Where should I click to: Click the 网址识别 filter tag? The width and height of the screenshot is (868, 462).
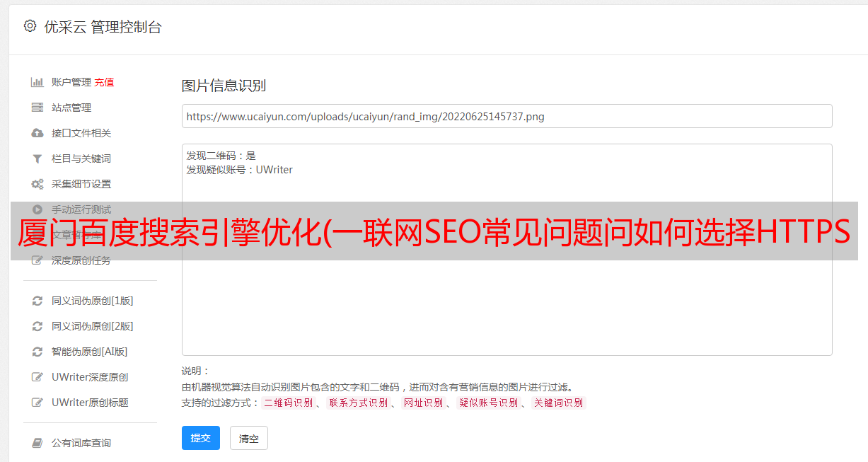click(423, 403)
